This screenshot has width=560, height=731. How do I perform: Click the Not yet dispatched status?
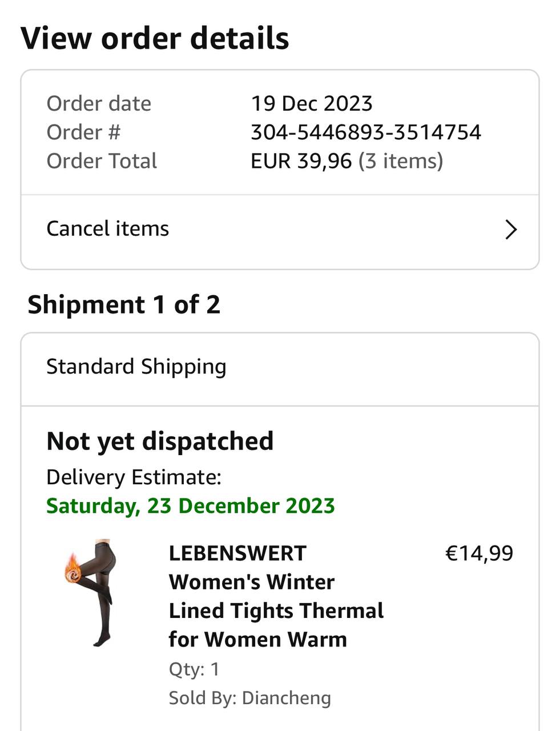point(160,441)
